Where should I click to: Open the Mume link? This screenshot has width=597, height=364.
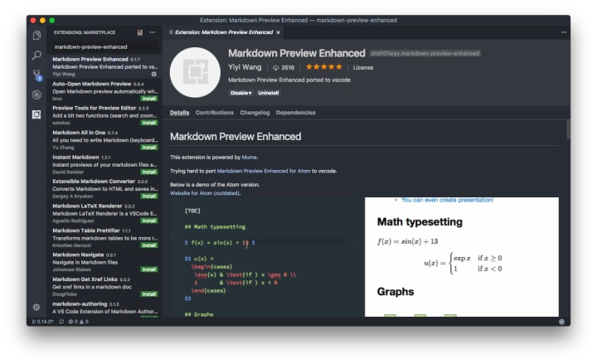(x=249, y=158)
